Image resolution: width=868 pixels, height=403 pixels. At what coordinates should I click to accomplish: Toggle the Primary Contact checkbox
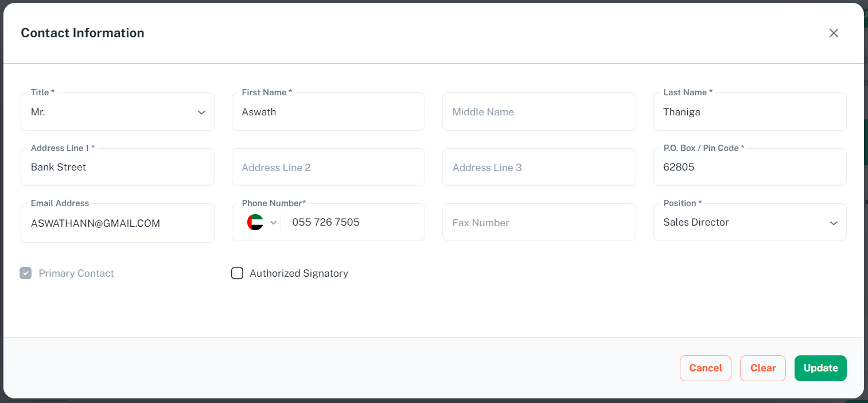26,273
